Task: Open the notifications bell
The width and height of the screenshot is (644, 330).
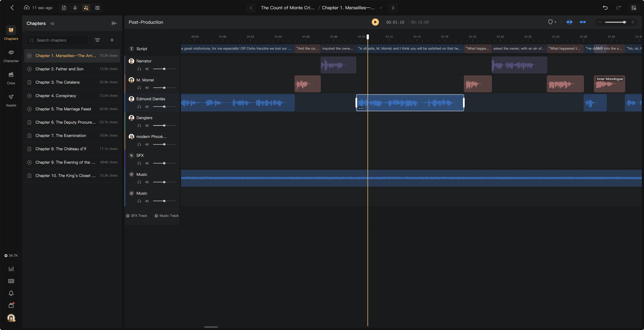Action: [11, 293]
